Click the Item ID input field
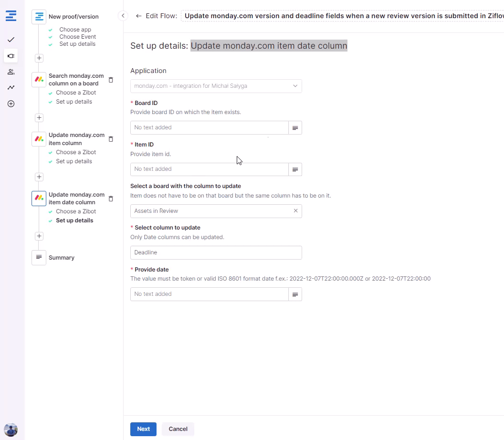Image resolution: width=504 pixels, height=440 pixels. [210, 169]
